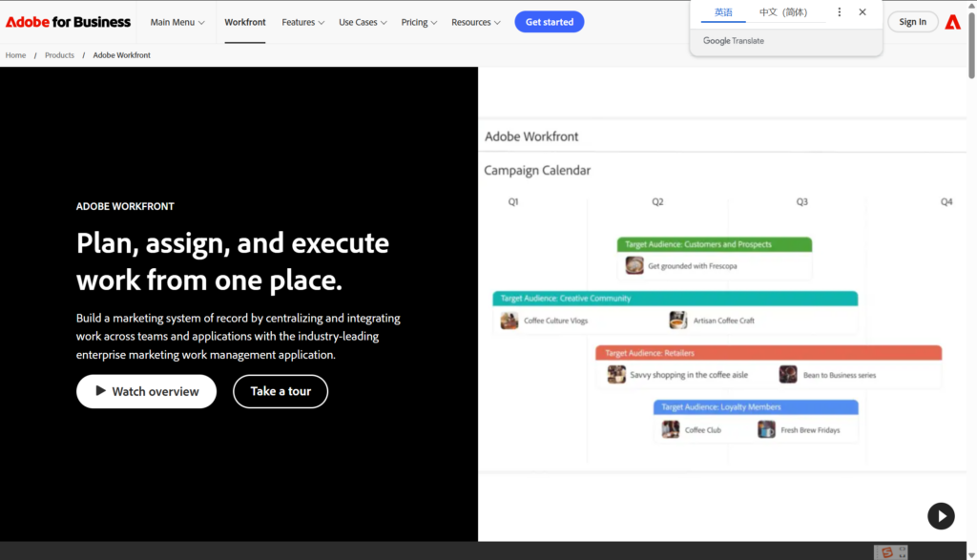
Task: Click the Get grounded with Frescopa icon
Action: point(634,265)
